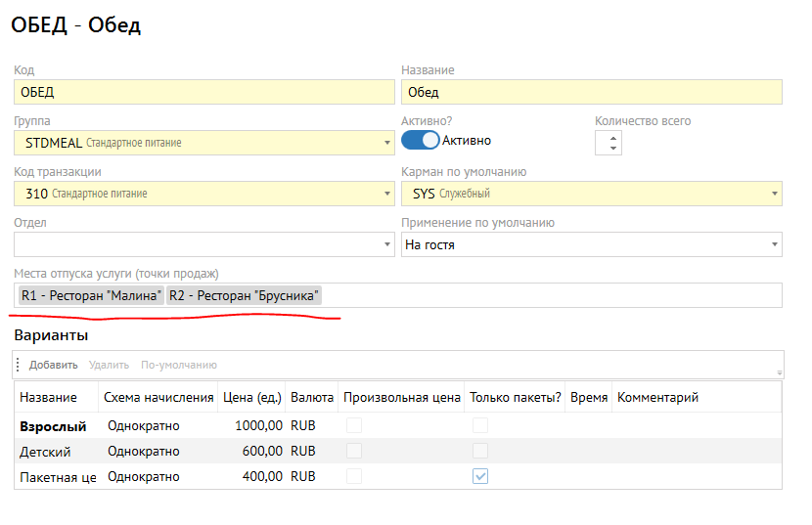Click the Название text field
The width and height of the screenshot is (812, 525).
(591, 92)
